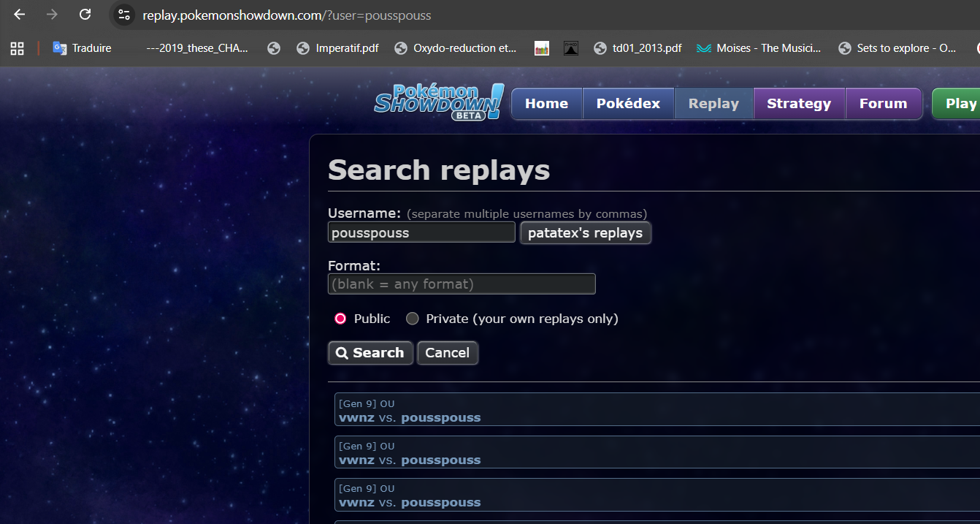Click the Cancel button

(447, 353)
